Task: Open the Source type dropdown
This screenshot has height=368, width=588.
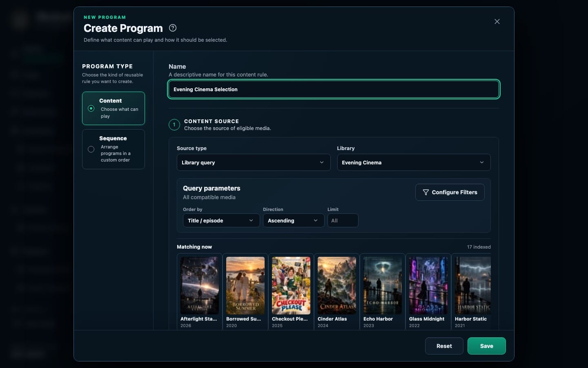Action: [x=254, y=162]
